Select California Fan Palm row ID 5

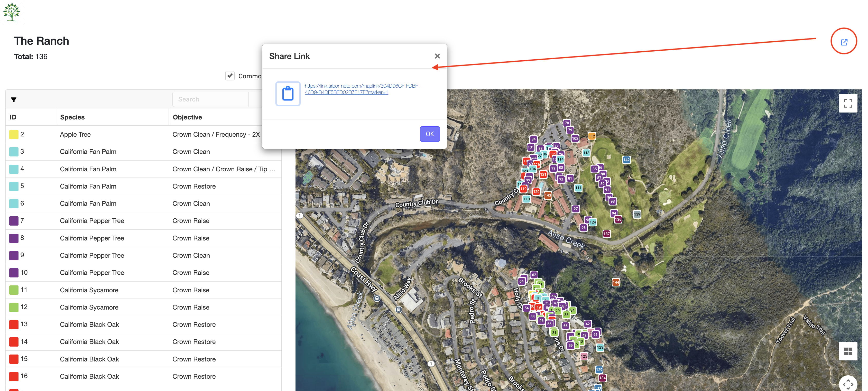[143, 186]
